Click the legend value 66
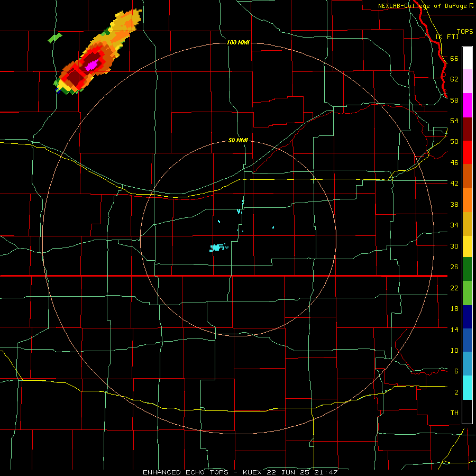 [x=454, y=58]
